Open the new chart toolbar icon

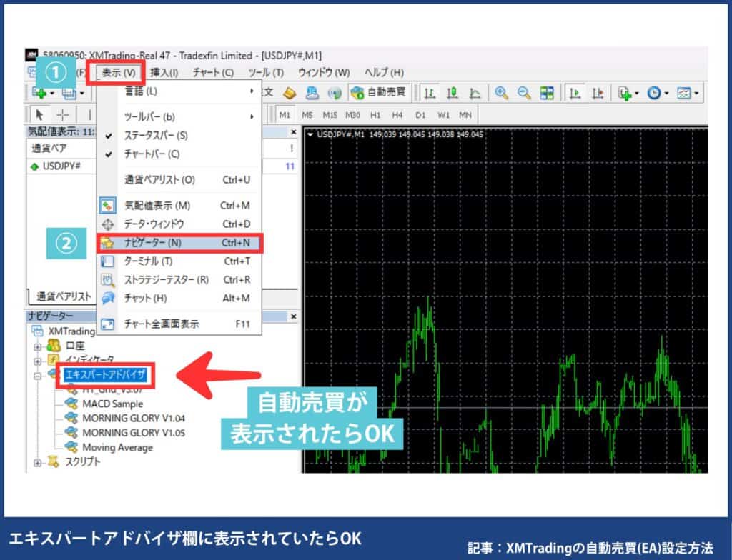pos(39,92)
